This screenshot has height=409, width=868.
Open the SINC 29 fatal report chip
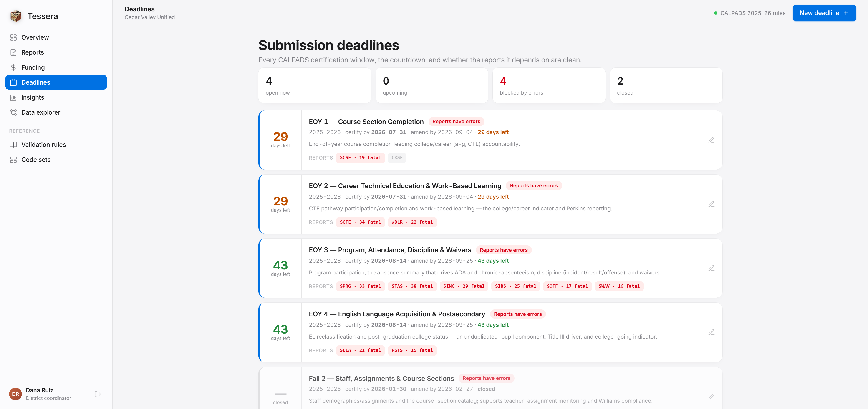point(464,286)
